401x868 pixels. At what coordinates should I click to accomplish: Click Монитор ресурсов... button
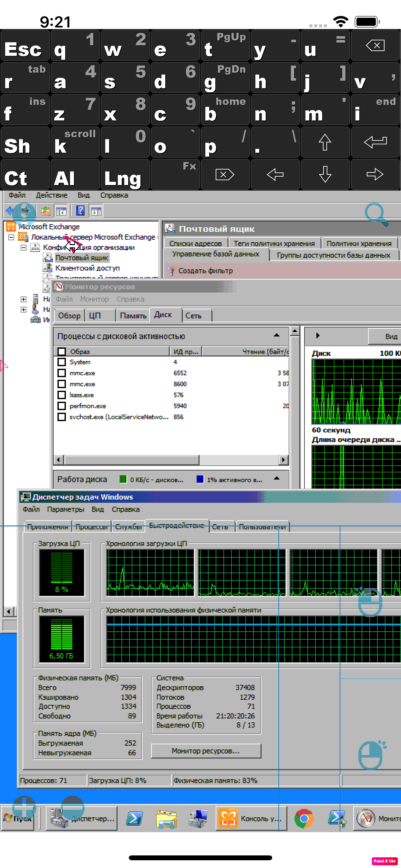pos(206,751)
